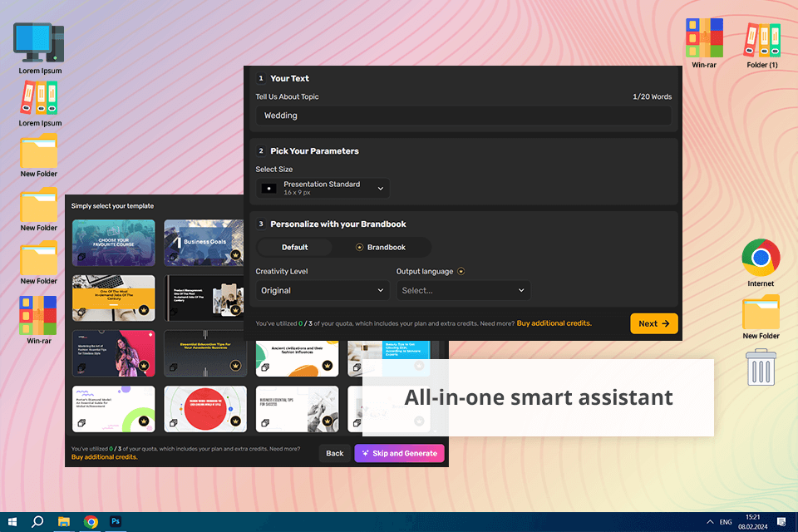
Task: Open the Win-rar icon under the left folders
Action: pos(38,315)
